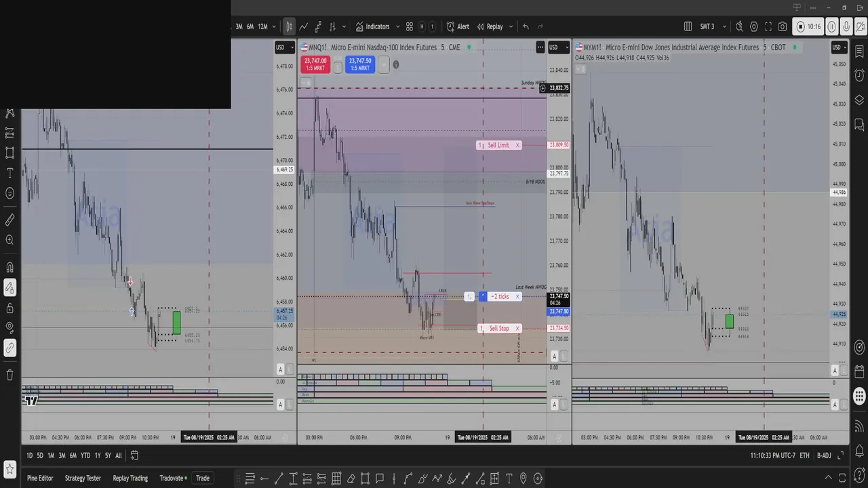
Task: Take a chart snapshot with camera icon
Action: click(x=783, y=26)
